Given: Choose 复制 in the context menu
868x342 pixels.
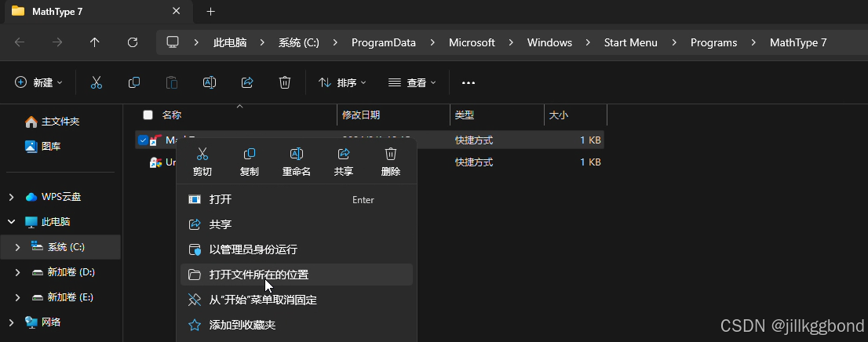Looking at the screenshot, I should tap(249, 162).
